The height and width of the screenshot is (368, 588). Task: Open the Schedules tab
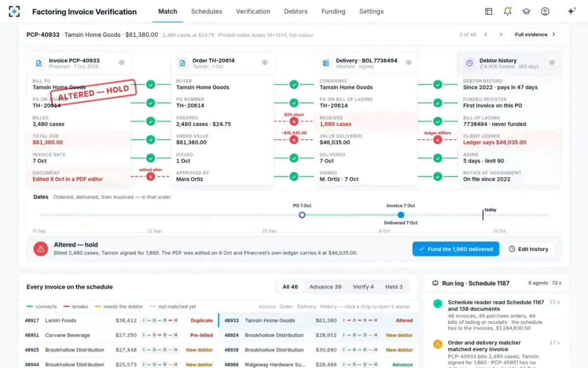coord(206,11)
